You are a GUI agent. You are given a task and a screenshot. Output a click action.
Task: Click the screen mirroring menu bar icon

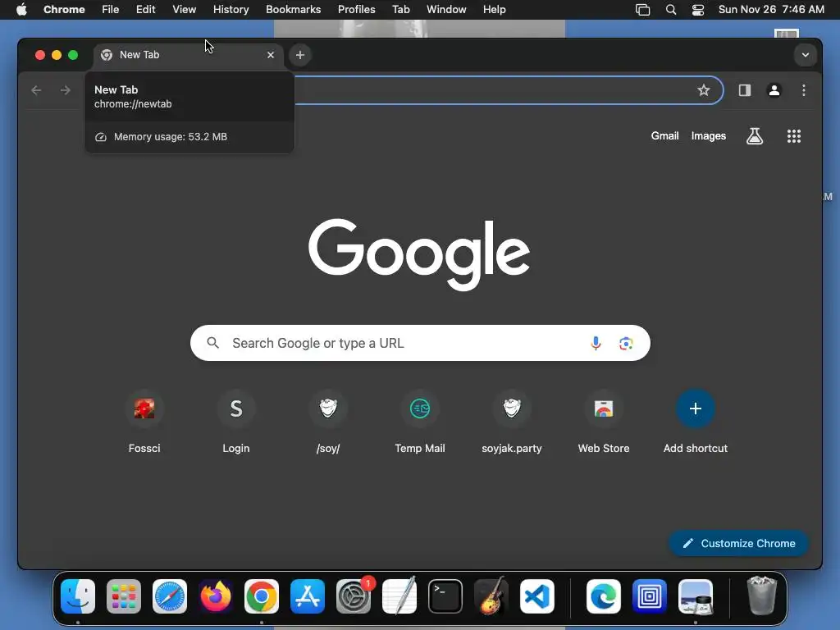[642, 10]
